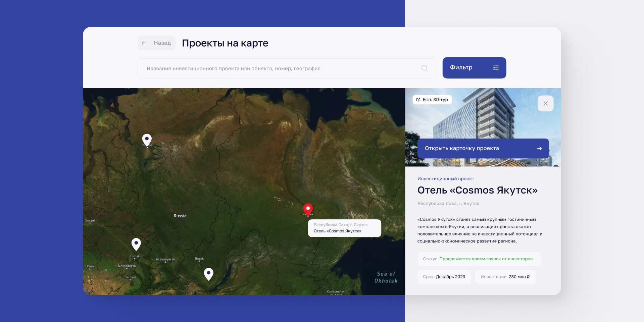Click the Отель «Cosmos Якутск» heading
Screen dimensions: 644x322
pos(477,190)
